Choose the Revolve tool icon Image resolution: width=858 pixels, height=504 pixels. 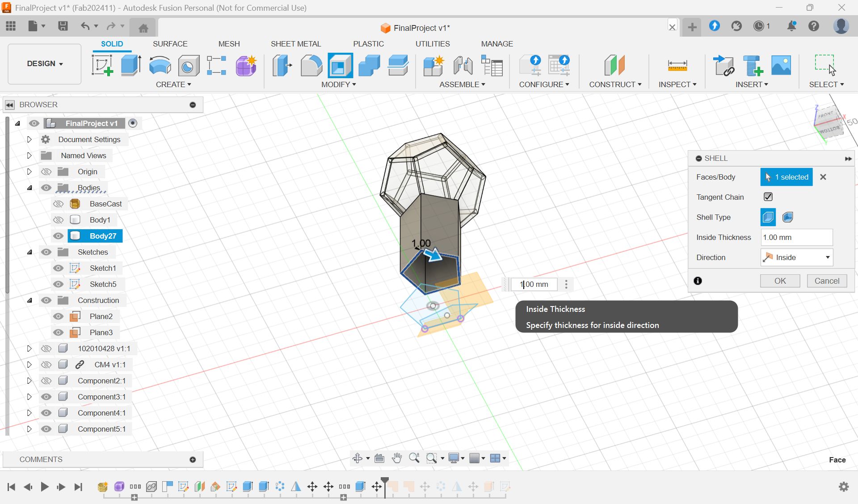pos(160,65)
